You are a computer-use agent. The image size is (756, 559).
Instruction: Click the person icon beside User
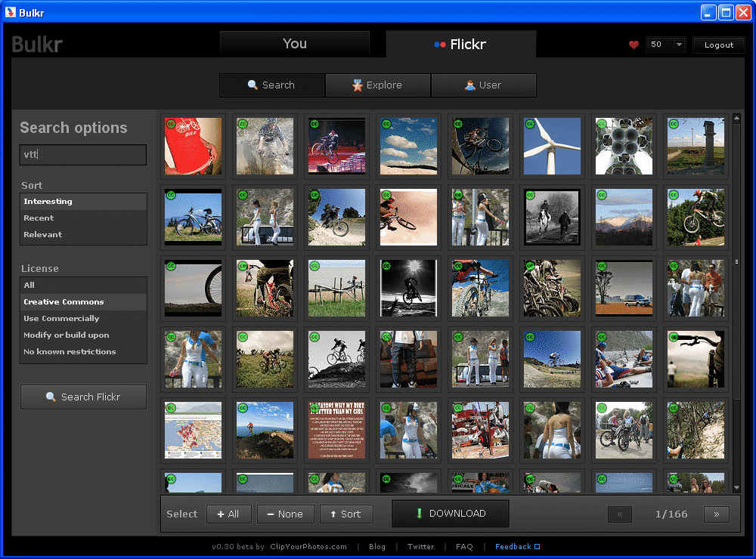click(470, 85)
